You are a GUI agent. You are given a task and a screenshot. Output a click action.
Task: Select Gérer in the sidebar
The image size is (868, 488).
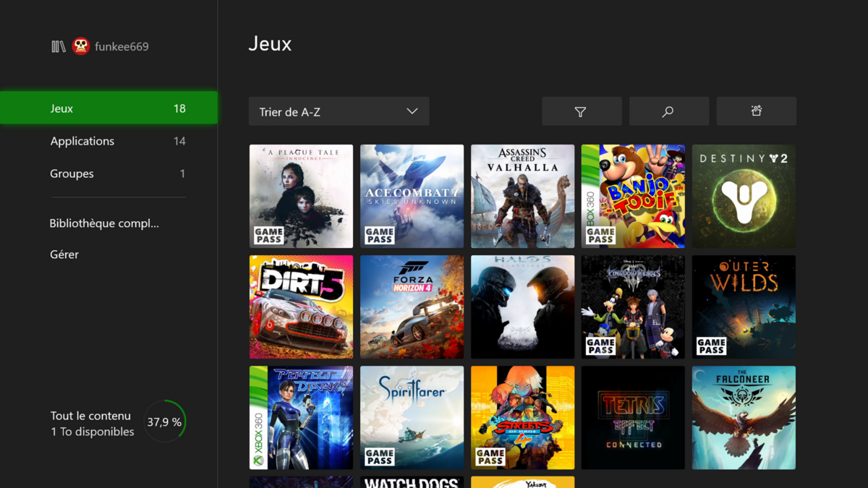click(x=64, y=254)
